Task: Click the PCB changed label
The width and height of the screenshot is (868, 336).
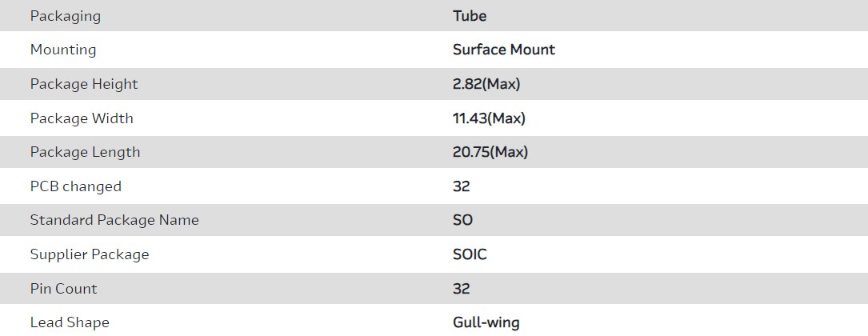Action: tap(76, 186)
